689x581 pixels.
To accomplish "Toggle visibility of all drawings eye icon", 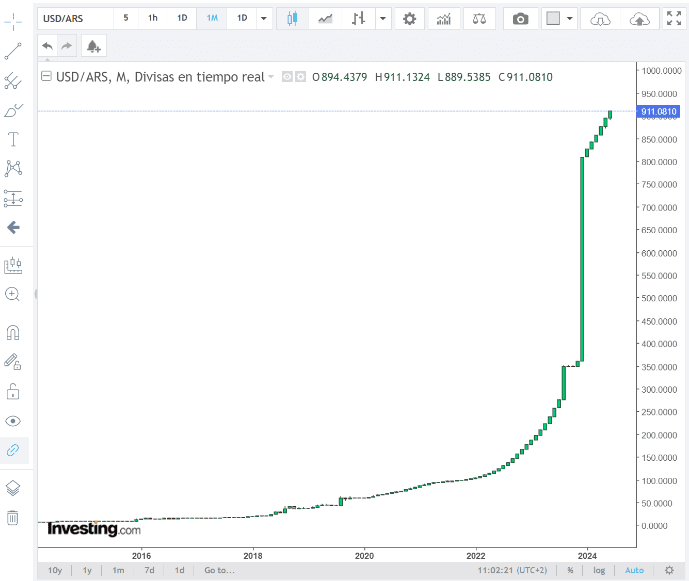I will pyautogui.click(x=13, y=421).
